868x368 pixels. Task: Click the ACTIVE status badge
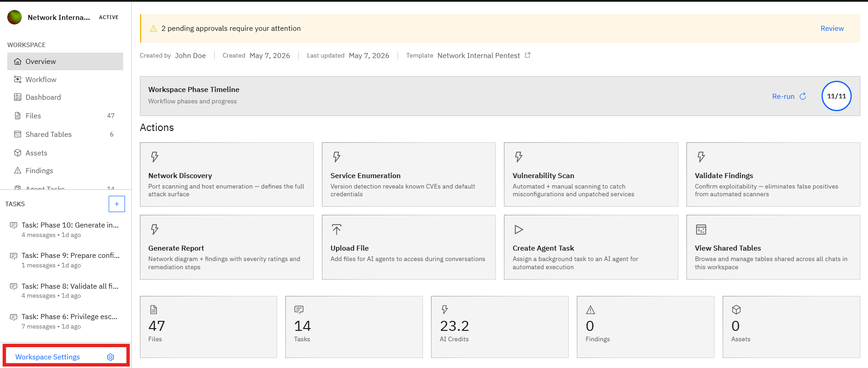click(109, 17)
